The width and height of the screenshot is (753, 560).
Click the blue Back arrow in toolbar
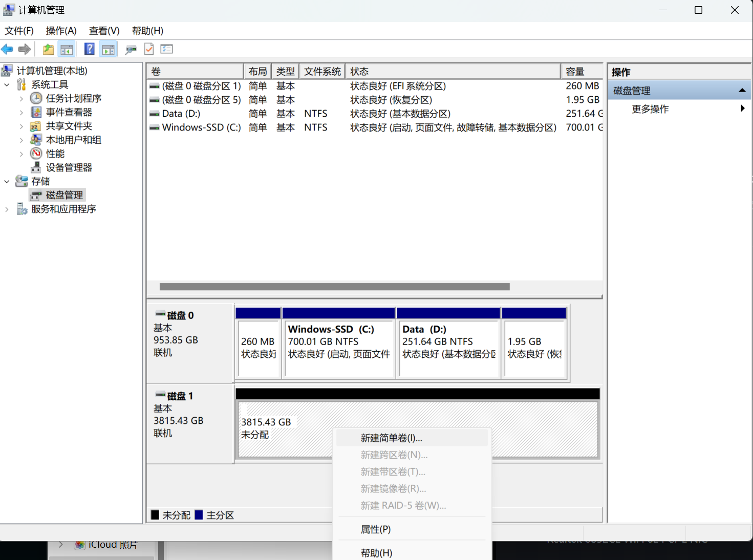tap(7, 49)
